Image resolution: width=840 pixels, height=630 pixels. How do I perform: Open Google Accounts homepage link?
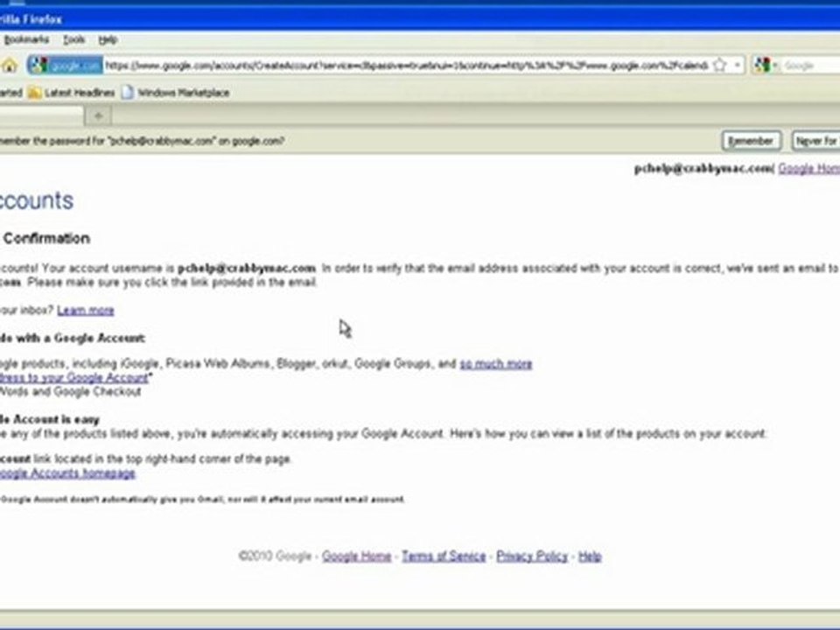(67, 473)
